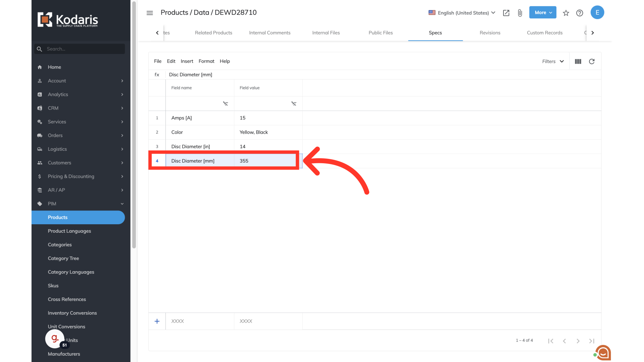Open the help question mark icon
This screenshot has width=644, height=362.
tap(580, 13)
